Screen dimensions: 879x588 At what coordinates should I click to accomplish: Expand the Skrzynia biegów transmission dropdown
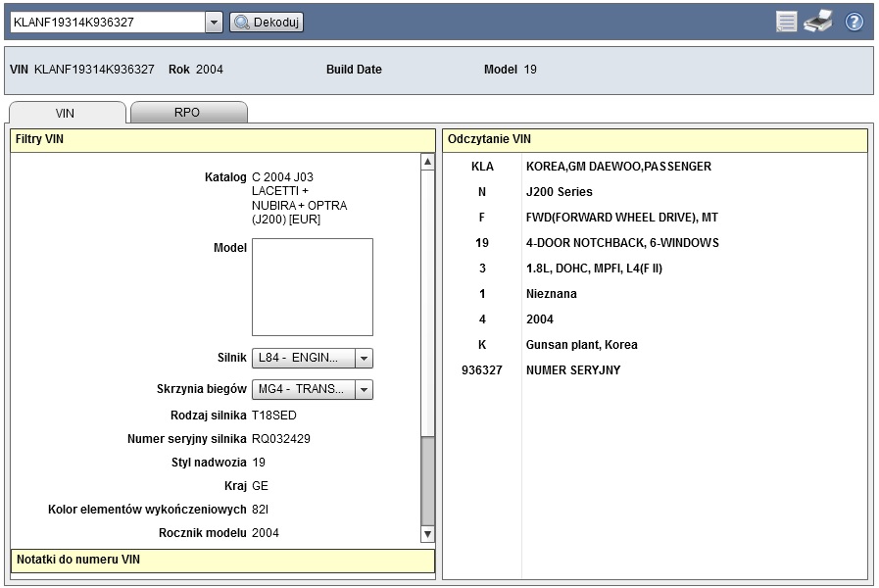tap(364, 390)
